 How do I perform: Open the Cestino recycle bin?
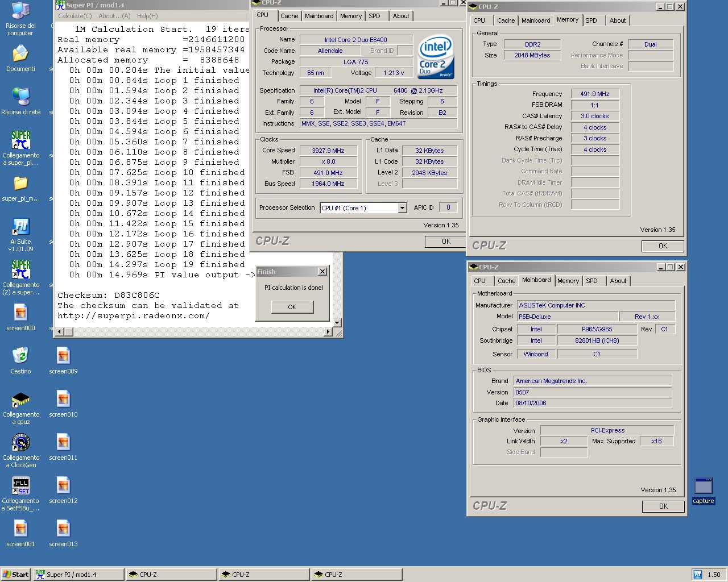[x=20, y=360]
